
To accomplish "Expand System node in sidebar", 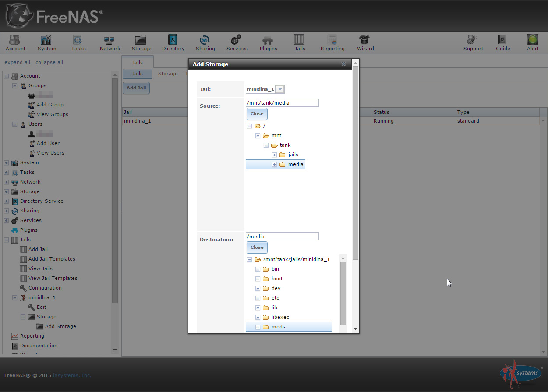I will pos(7,163).
